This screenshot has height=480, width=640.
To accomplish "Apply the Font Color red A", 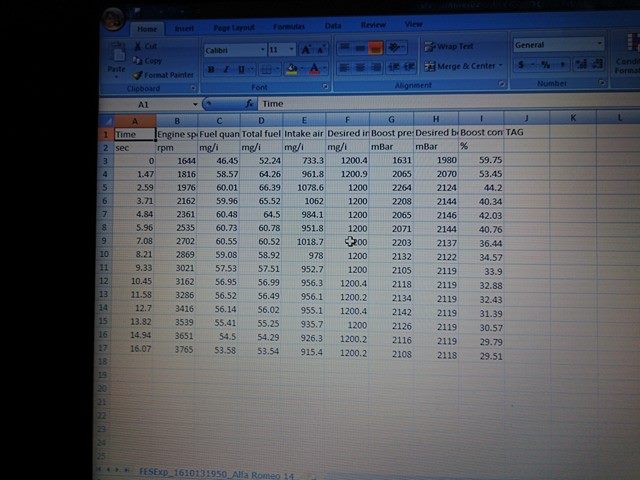I will coord(314,69).
